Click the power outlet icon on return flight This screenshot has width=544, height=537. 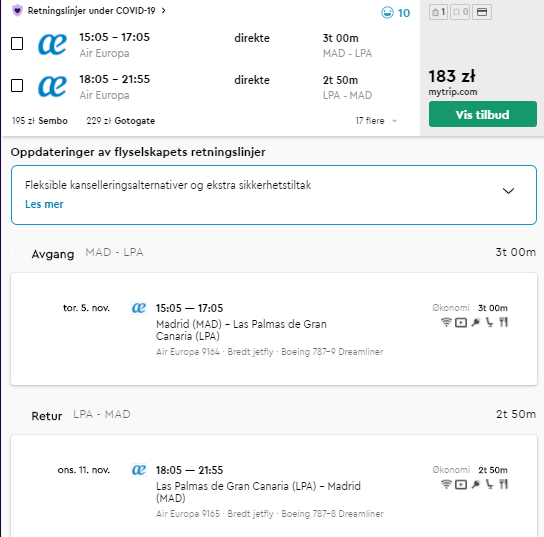(476, 484)
